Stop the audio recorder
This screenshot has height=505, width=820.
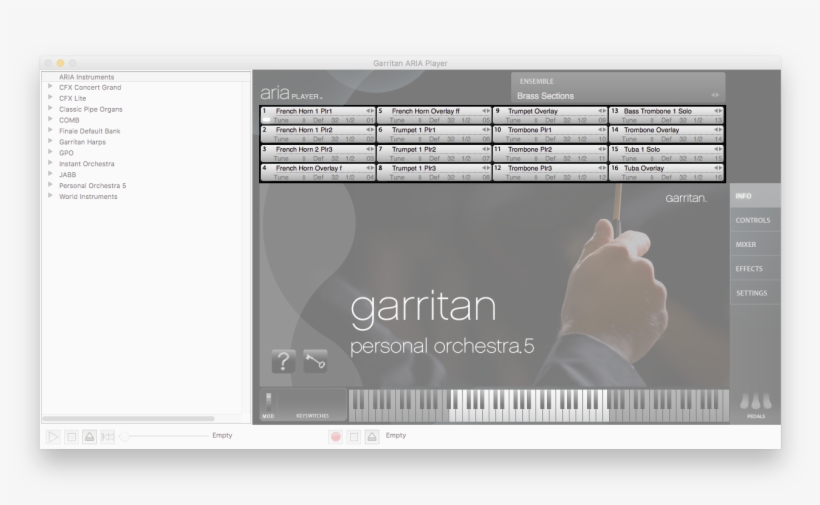(x=354, y=437)
